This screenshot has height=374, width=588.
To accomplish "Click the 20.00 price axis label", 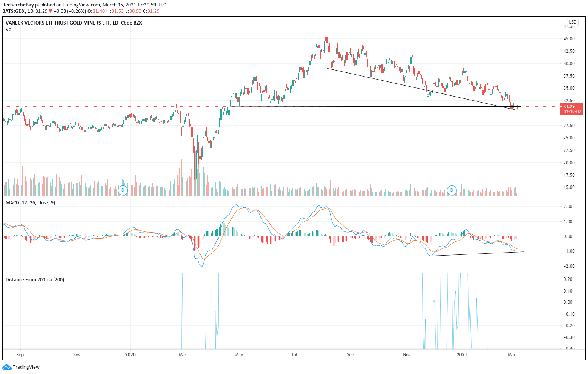I will (569, 163).
